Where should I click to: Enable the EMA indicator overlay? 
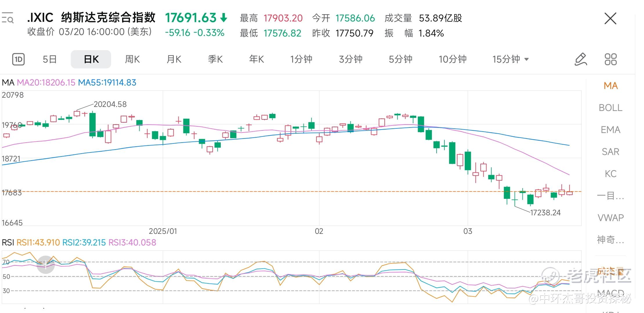pos(610,130)
